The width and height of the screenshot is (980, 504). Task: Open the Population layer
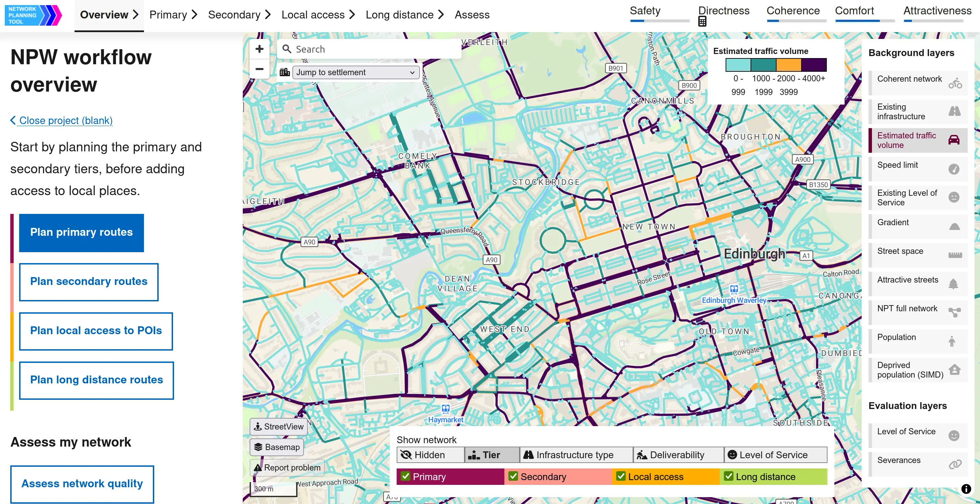click(x=918, y=341)
